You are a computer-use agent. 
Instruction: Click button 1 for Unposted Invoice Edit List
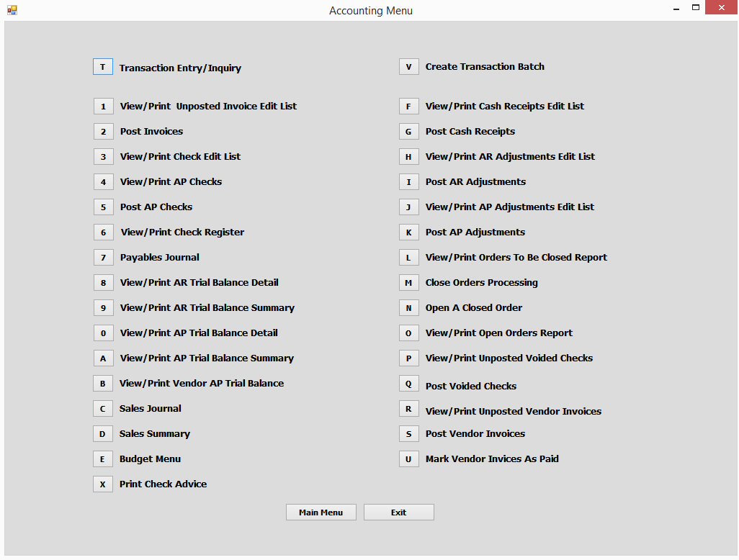tap(103, 107)
